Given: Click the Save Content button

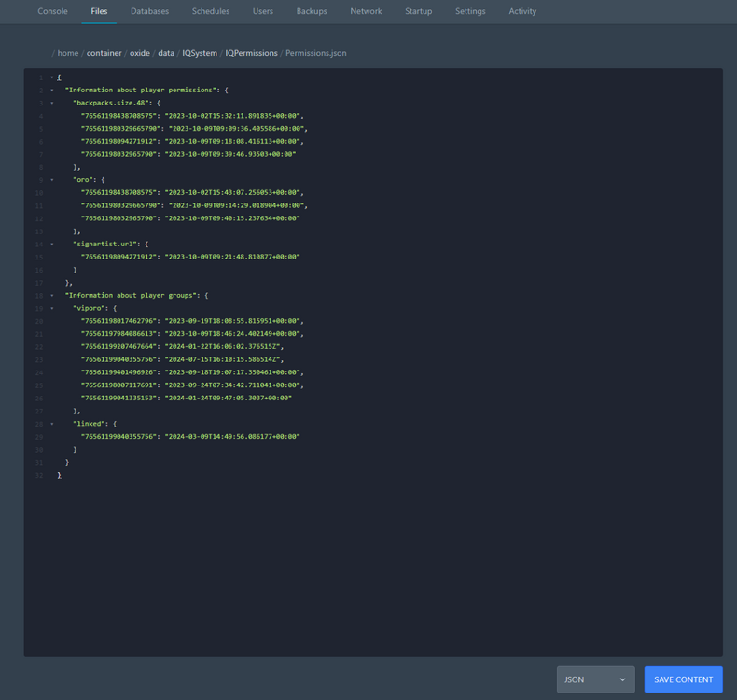Looking at the screenshot, I should click(x=683, y=679).
